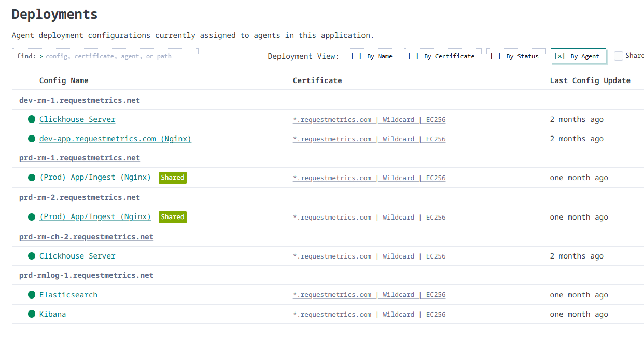This screenshot has height=339, width=644.
Task: Toggle the Shared checkbox in the filter bar
Action: [619, 56]
